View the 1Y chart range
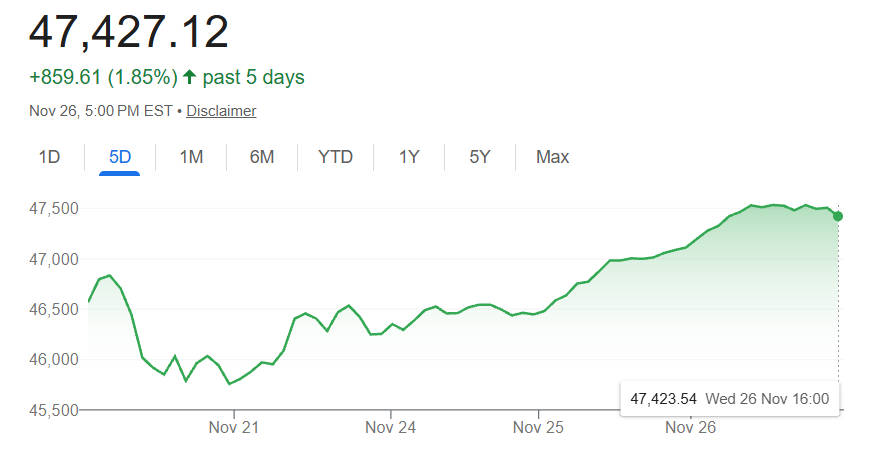 pyautogui.click(x=409, y=157)
